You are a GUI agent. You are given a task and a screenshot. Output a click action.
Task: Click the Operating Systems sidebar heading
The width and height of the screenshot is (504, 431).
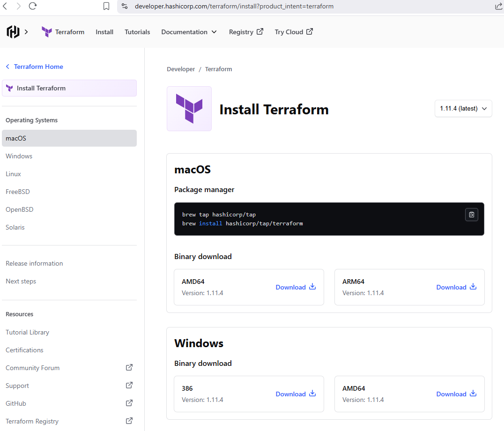pos(31,120)
